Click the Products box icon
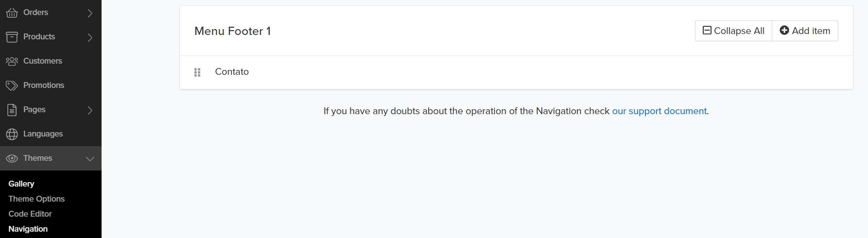Viewport: 868px width, 238px height. [x=12, y=37]
